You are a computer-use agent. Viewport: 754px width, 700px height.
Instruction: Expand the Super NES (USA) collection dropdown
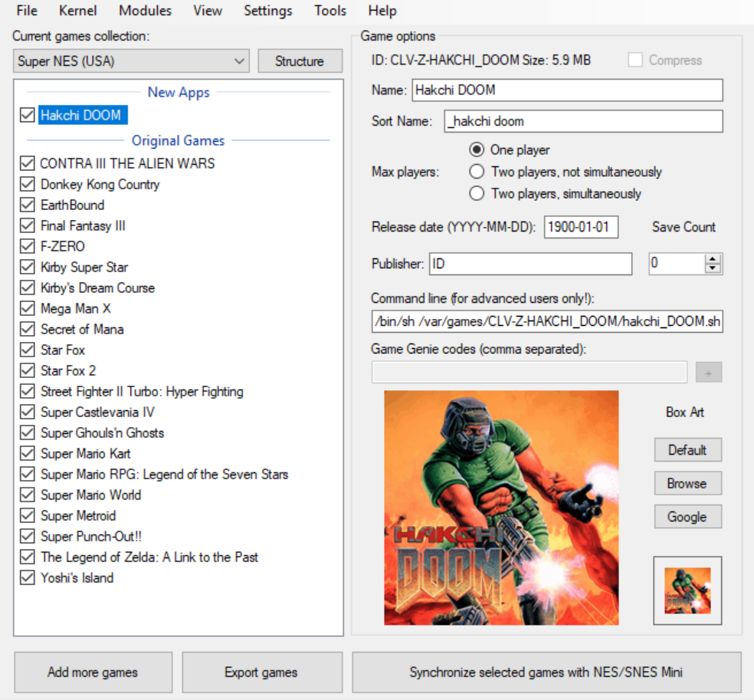click(x=131, y=61)
